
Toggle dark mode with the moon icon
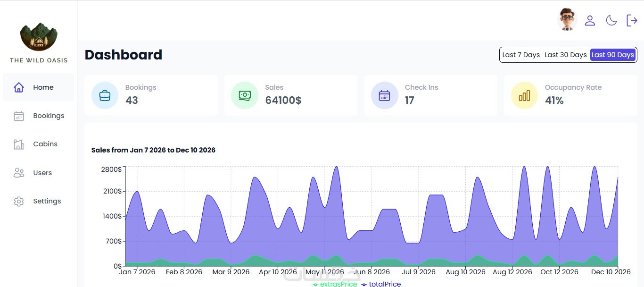click(611, 20)
